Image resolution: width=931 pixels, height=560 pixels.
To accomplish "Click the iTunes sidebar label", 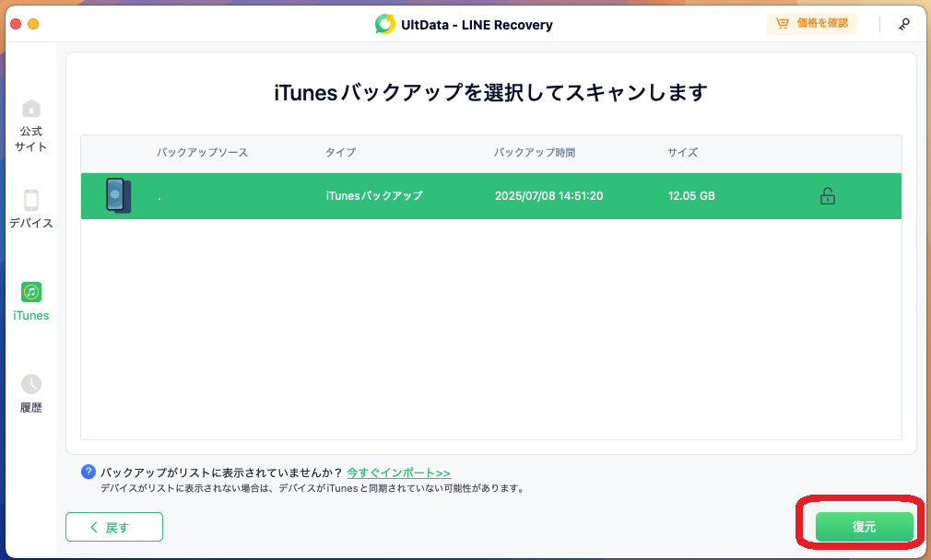I will point(30,316).
